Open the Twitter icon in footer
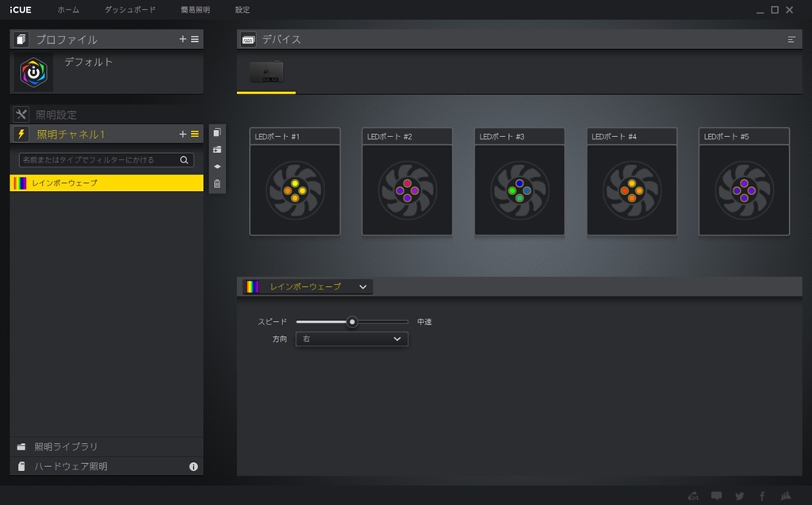 coord(740,496)
